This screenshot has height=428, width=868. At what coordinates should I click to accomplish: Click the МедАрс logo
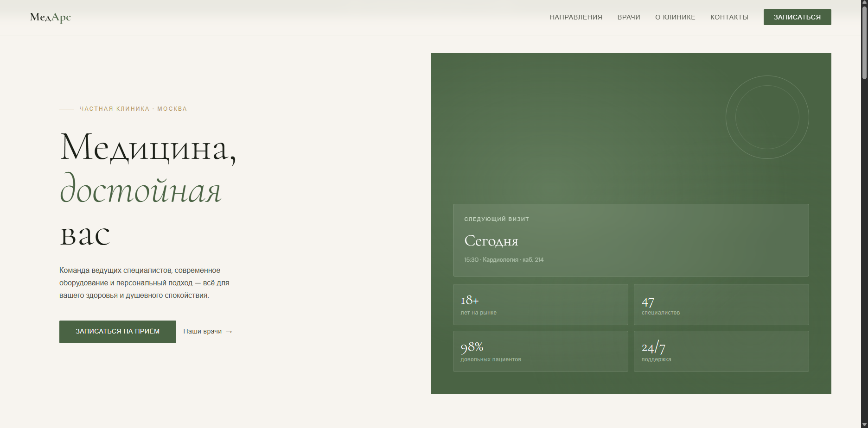point(50,17)
